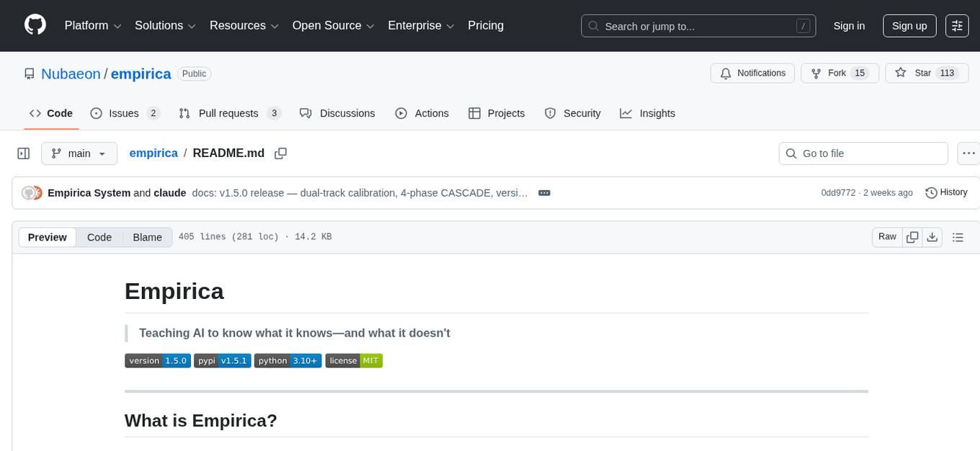Click the MIT license badge
Screen dimensions: 980x451
[354, 360]
